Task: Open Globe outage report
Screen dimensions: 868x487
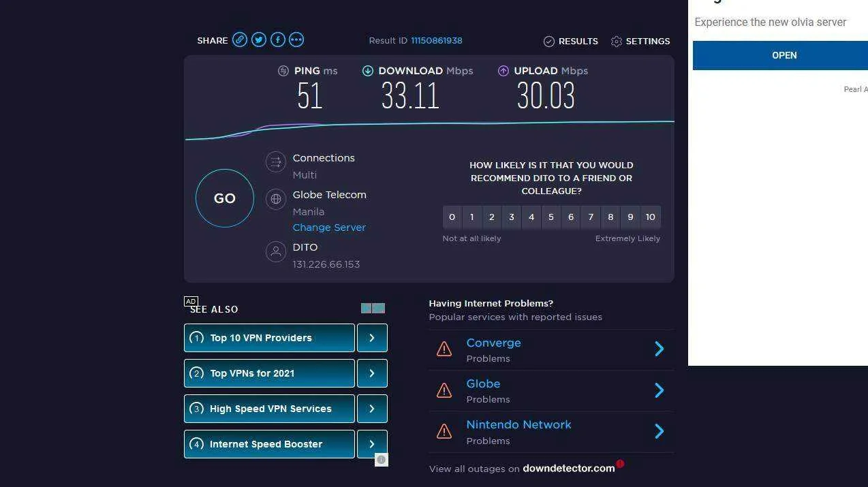Action: click(483, 384)
